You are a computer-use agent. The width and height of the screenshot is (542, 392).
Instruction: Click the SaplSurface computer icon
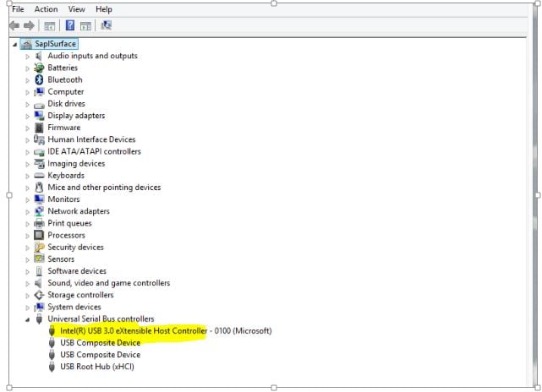pyautogui.click(x=26, y=44)
